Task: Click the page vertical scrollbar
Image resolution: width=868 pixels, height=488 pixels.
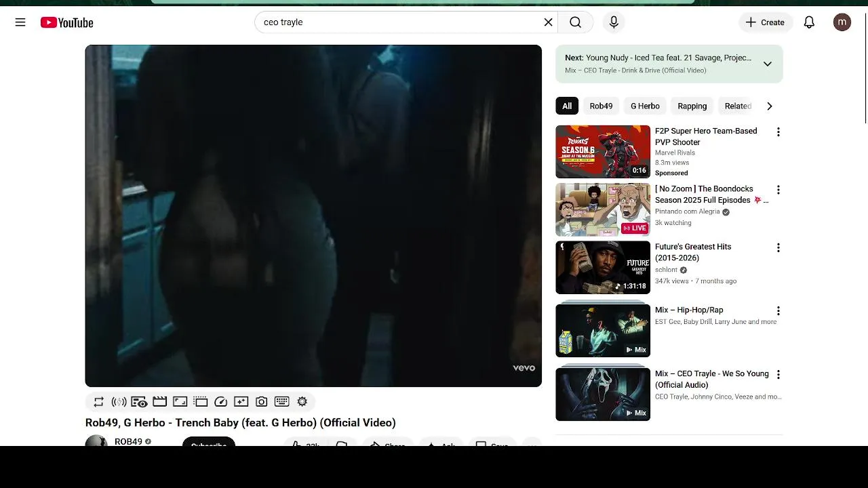Action: click(865, 68)
